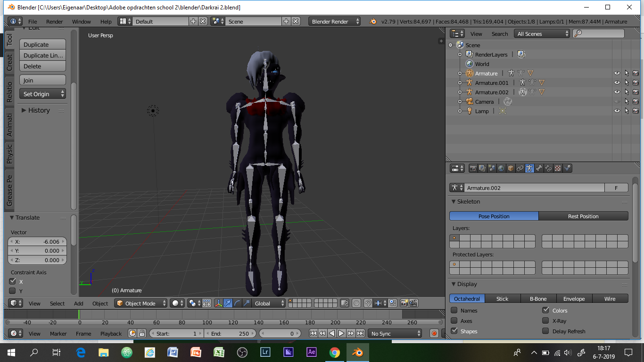
Task: Open the Physics properties tab
Action: coord(567,168)
